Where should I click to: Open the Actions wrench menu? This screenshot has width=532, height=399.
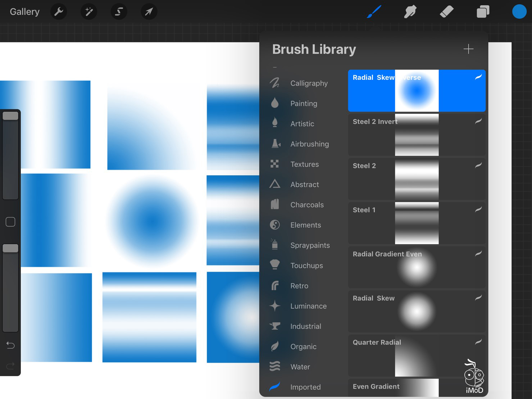(x=59, y=12)
